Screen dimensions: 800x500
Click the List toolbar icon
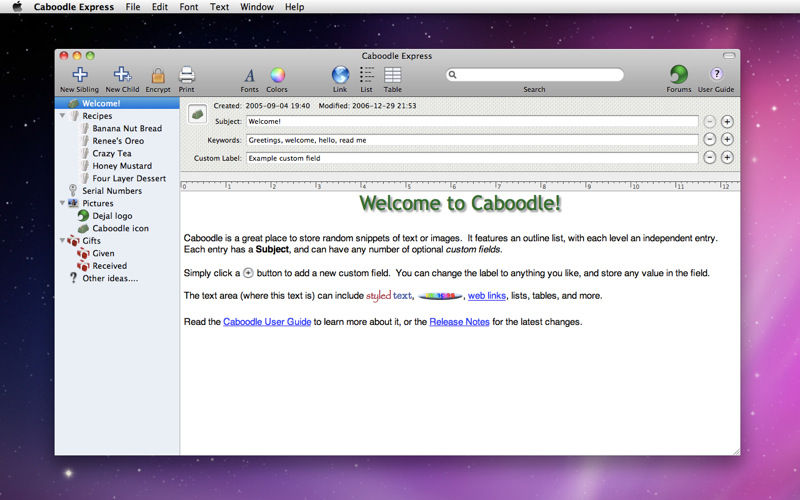(367, 75)
